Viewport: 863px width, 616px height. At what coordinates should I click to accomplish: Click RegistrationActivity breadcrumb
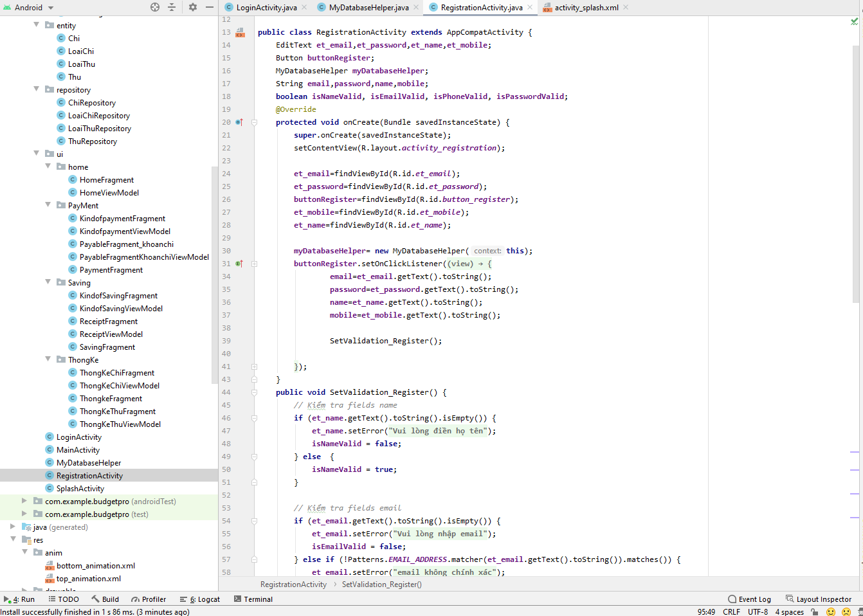(293, 584)
